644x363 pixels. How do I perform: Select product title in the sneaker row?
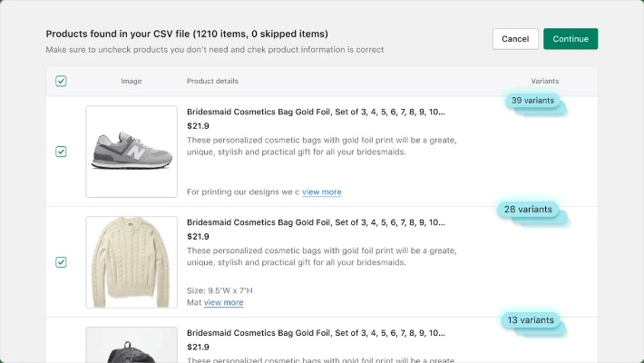point(316,113)
